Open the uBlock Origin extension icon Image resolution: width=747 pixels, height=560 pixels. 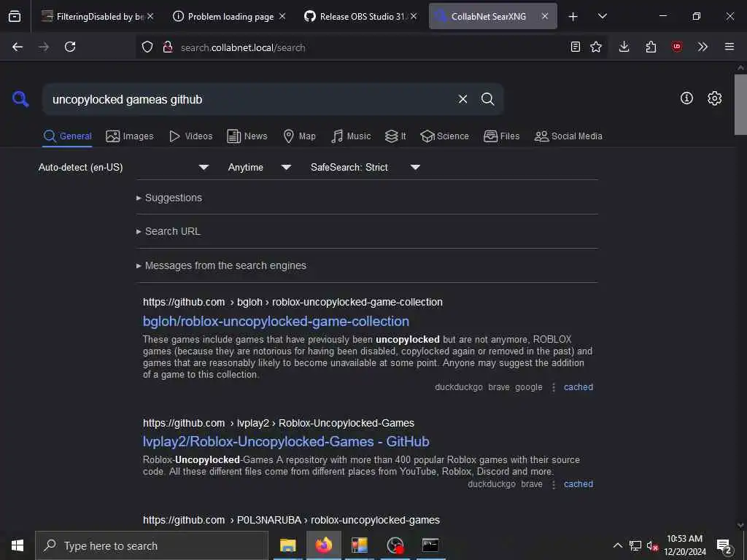coord(677,47)
